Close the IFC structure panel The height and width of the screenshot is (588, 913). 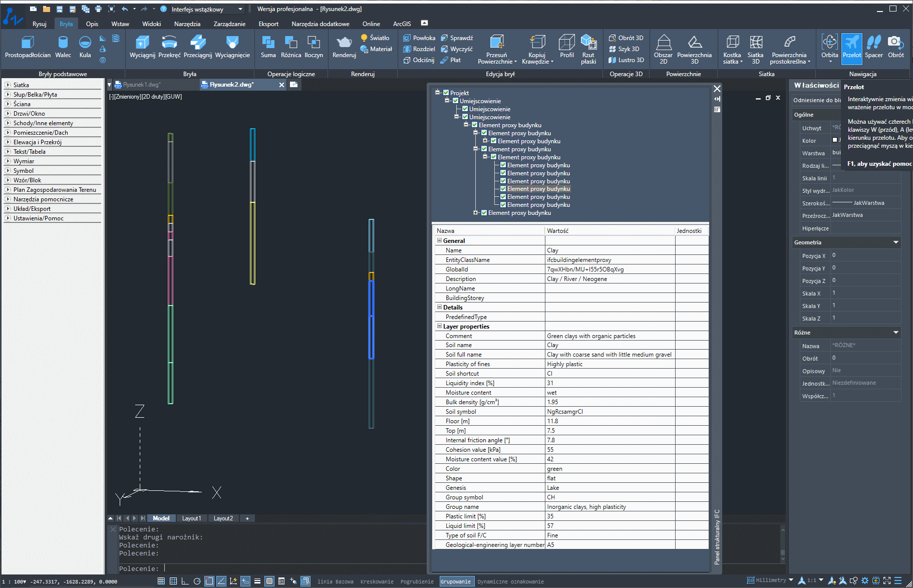pyautogui.click(x=717, y=89)
